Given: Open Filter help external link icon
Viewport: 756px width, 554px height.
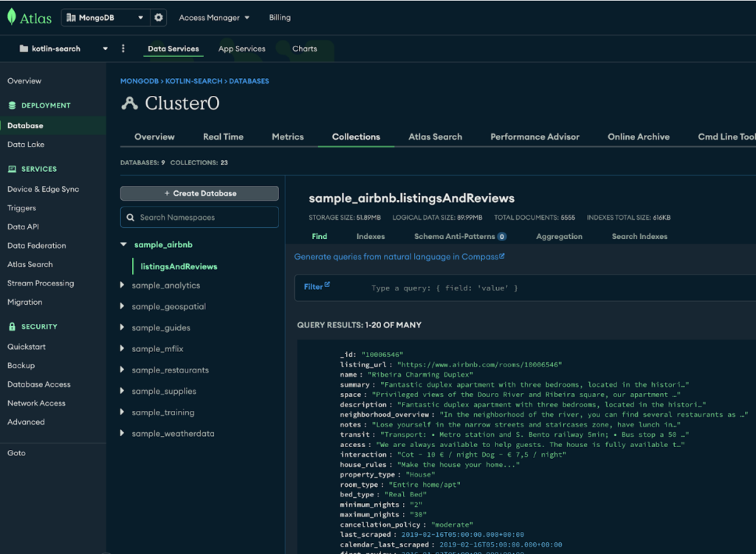Looking at the screenshot, I should 327,285.
